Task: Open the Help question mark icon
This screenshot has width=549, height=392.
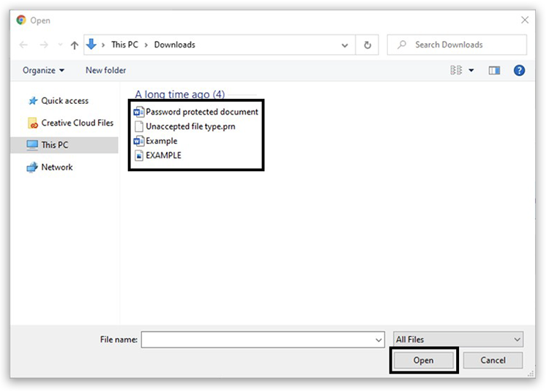Action: (x=519, y=70)
